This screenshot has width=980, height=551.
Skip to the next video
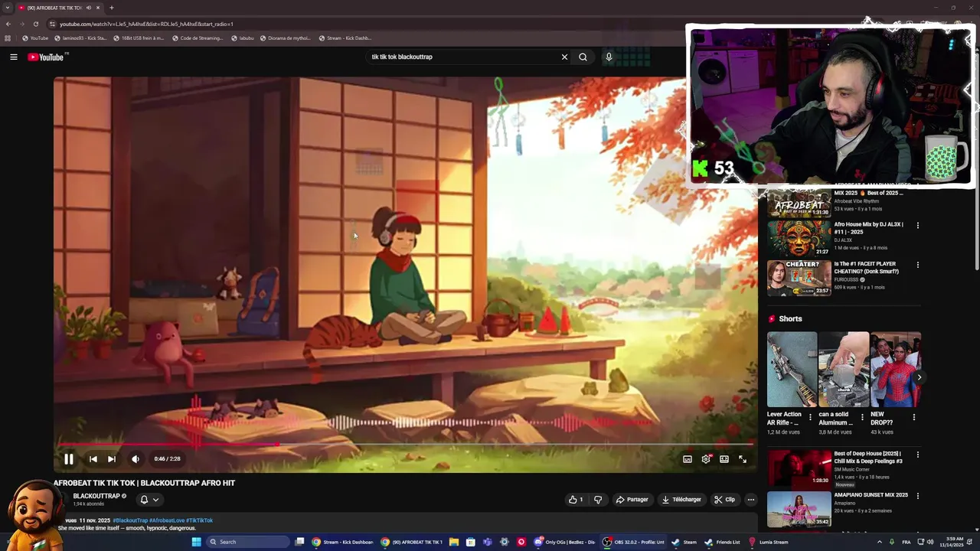[111, 459]
